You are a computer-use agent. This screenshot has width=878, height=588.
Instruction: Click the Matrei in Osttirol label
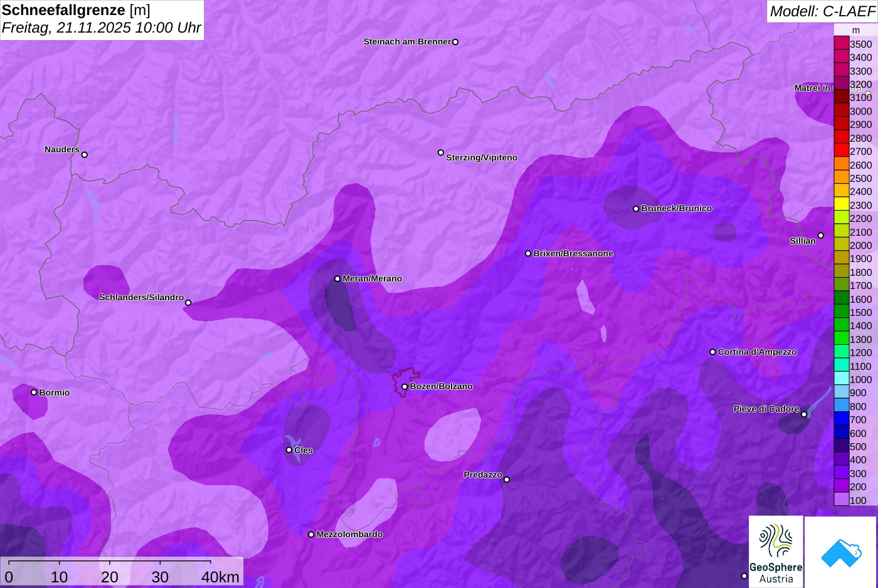[830, 88]
